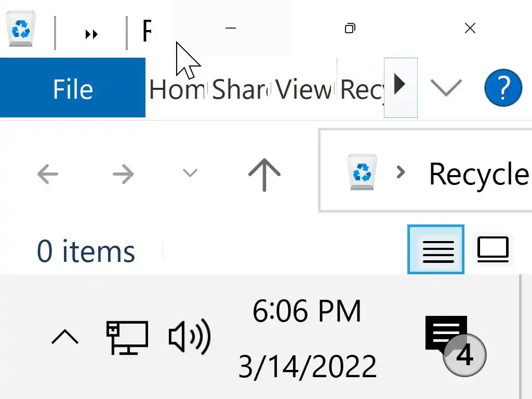Open Help with the question mark icon
The height and width of the screenshot is (399, 532).
[503, 88]
